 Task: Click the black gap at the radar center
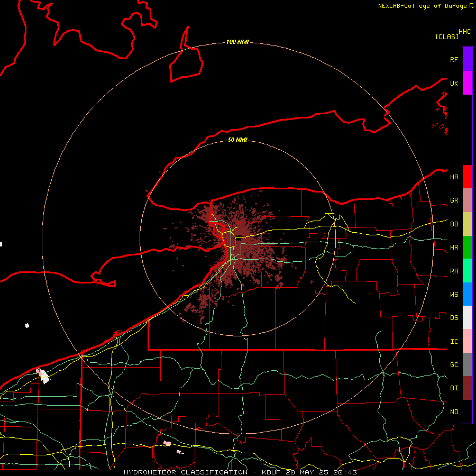238,238
